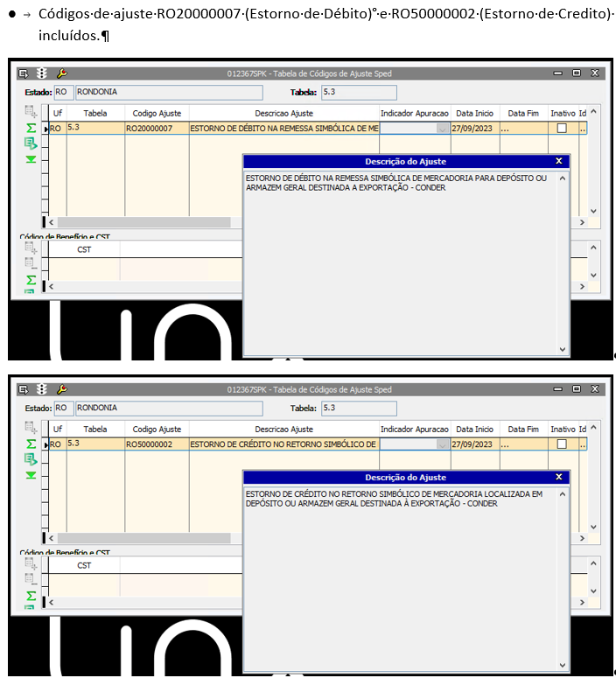Click the Data Fim column header in the RO20000007 window
616x678 pixels.
pyautogui.click(x=523, y=113)
